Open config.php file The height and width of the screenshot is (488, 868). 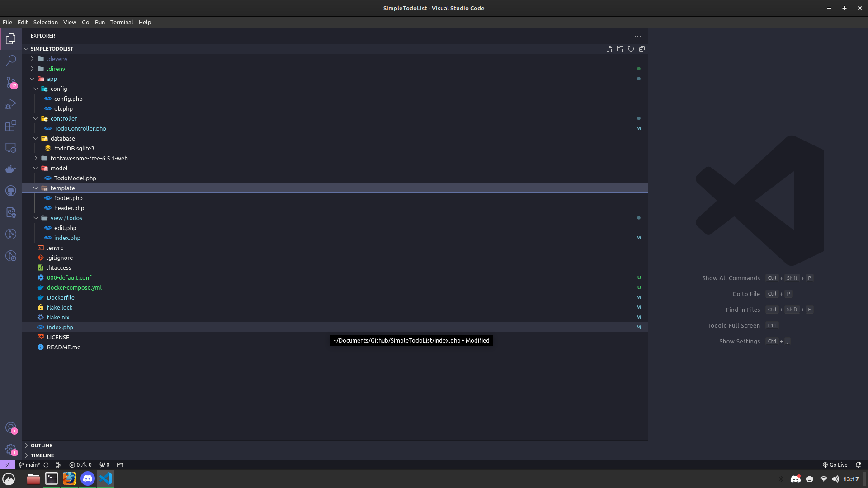(68, 99)
